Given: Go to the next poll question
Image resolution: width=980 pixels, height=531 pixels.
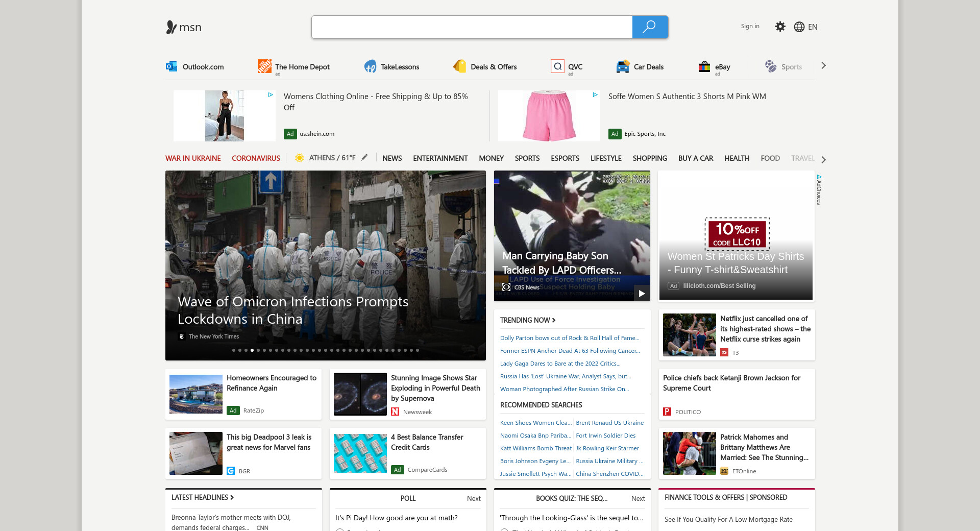Looking at the screenshot, I should click(x=473, y=498).
